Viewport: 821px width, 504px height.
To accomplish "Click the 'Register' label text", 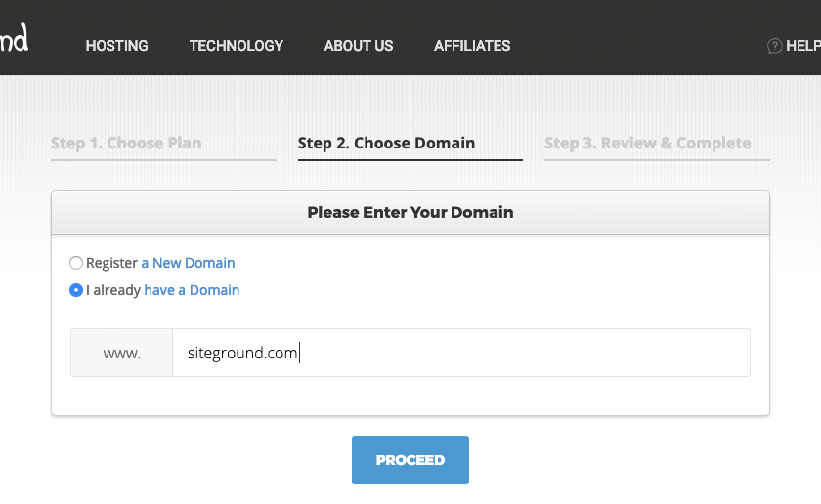I will 112,263.
